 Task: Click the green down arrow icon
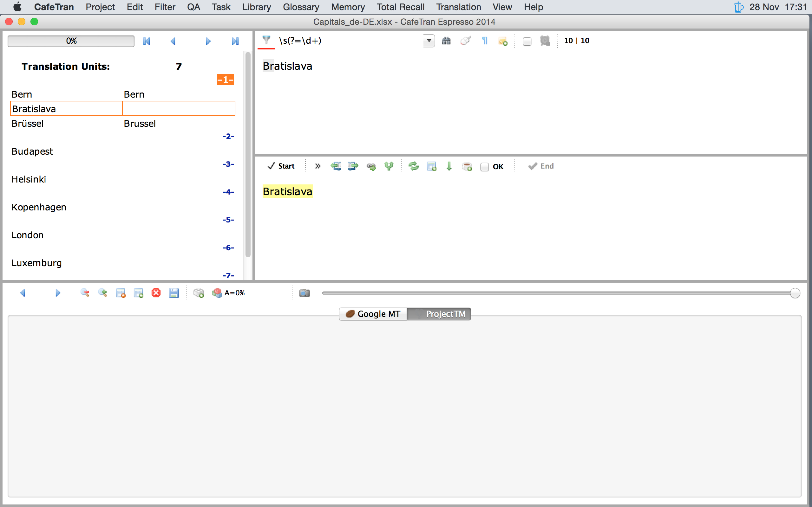click(449, 166)
